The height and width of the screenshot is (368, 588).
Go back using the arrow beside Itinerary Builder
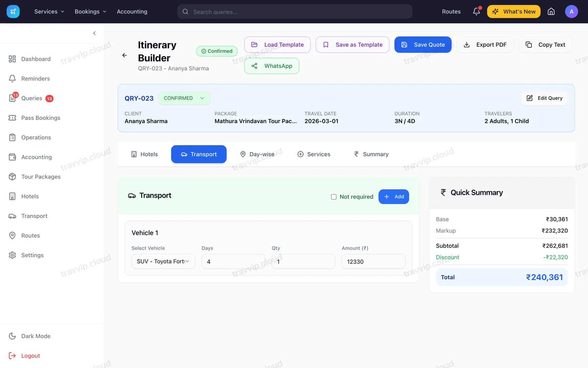(x=124, y=55)
